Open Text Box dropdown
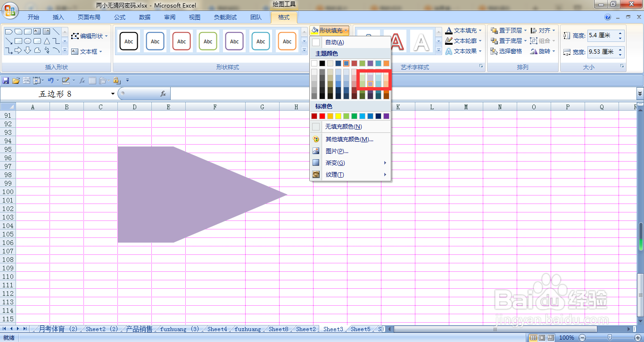This screenshot has height=342, width=644. pos(87,51)
